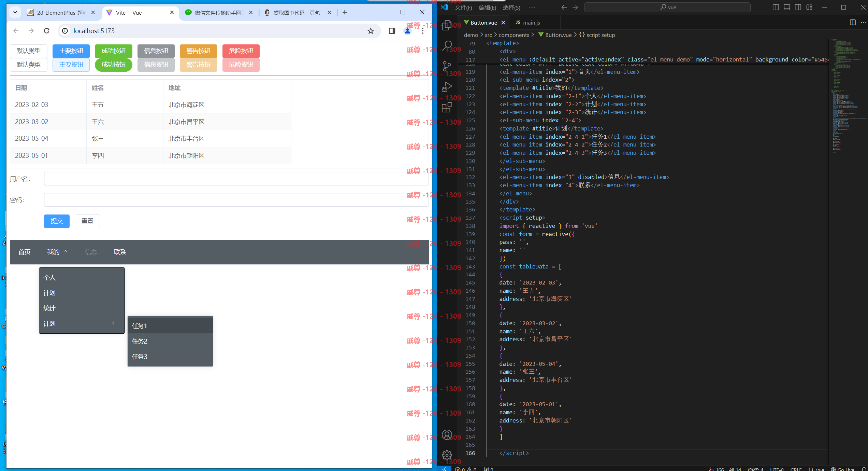
Task: Open the 编辑(E) menu in VS Code
Action: click(x=487, y=8)
